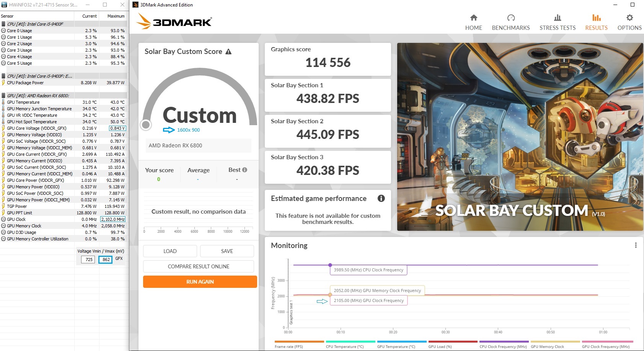Screen dimensions: 644x351
Task: Select the GPU AMD Radeon RX 6800 group row
Action: click(x=64, y=96)
